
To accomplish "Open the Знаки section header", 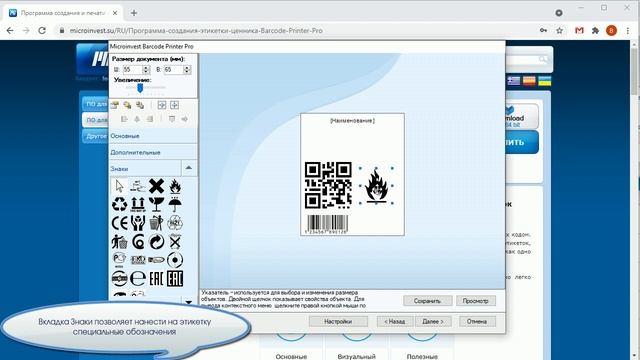I will [x=145, y=169].
